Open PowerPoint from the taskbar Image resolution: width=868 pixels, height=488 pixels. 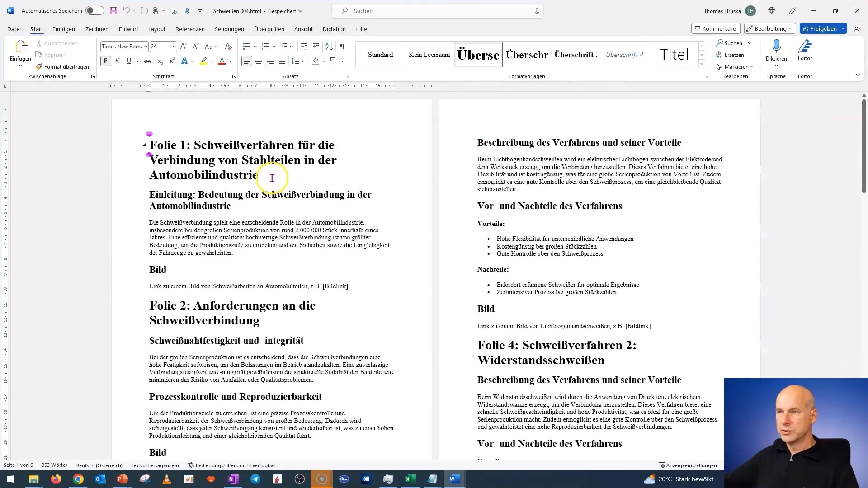point(123,479)
